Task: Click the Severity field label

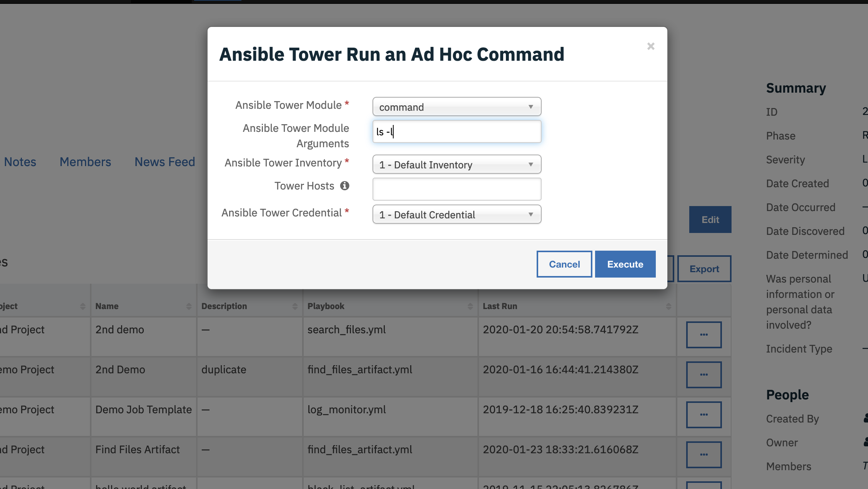Action: click(x=785, y=160)
